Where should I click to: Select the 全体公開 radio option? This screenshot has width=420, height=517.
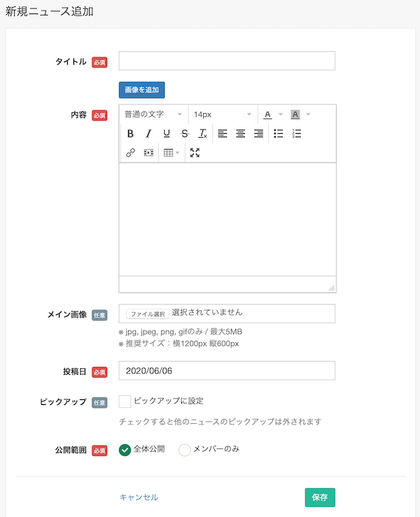point(125,450)
